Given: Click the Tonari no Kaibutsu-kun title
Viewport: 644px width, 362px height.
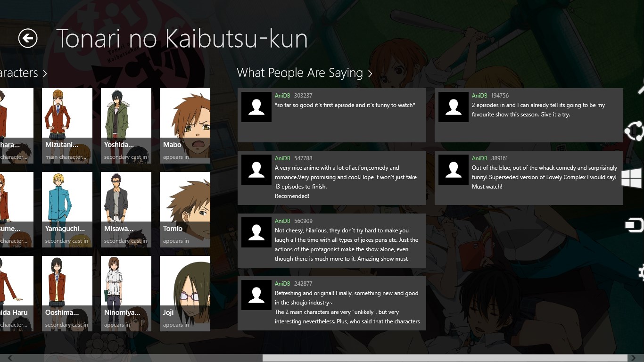Looking at the screenshot, I should point(182,39).
